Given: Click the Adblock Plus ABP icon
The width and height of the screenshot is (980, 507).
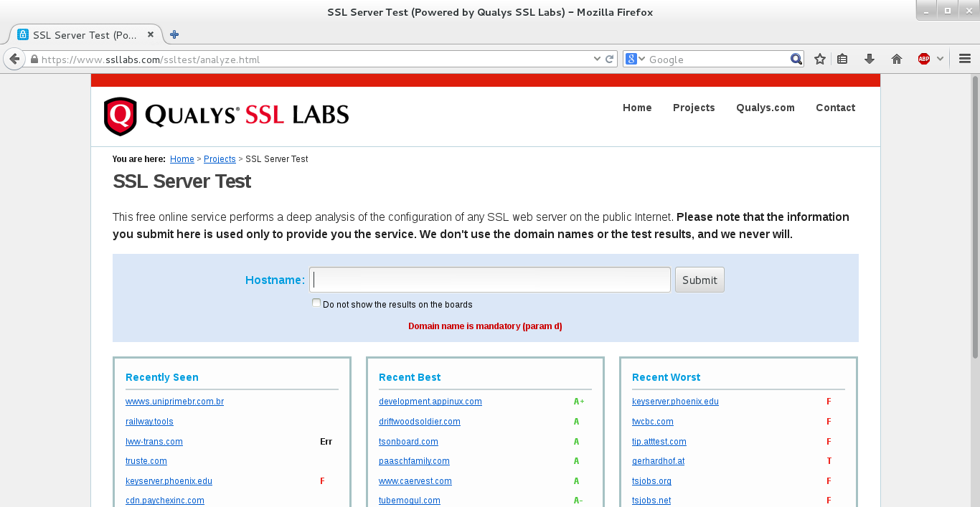Looking at the screenshot, I should [x=923, y=60].
